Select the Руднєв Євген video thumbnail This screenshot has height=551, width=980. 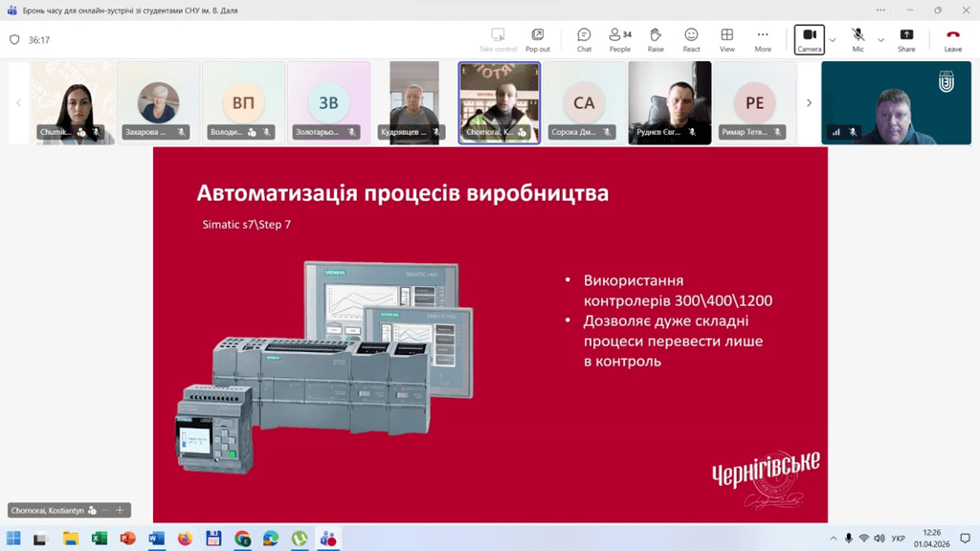click(669, 102)
